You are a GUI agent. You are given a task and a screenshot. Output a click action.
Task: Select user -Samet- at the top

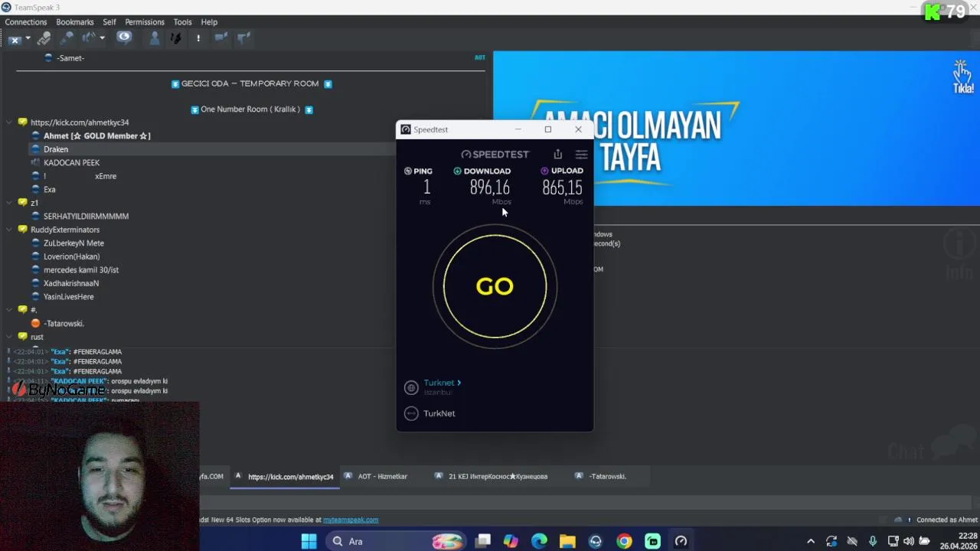click(x=70, y=58)
